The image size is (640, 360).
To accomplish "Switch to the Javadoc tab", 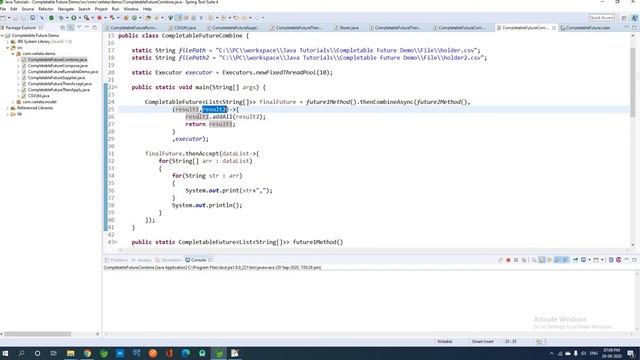I will pyautogui.click(x=142, y=260).
